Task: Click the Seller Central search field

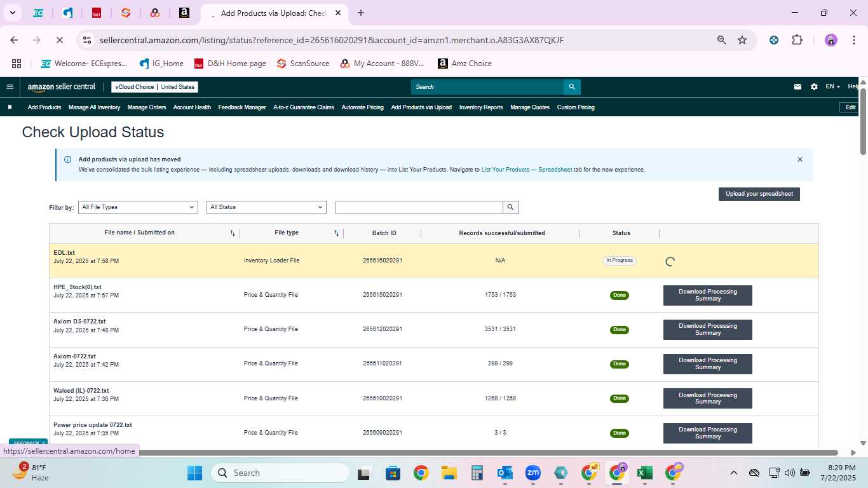Action: (x=487, y=87)
